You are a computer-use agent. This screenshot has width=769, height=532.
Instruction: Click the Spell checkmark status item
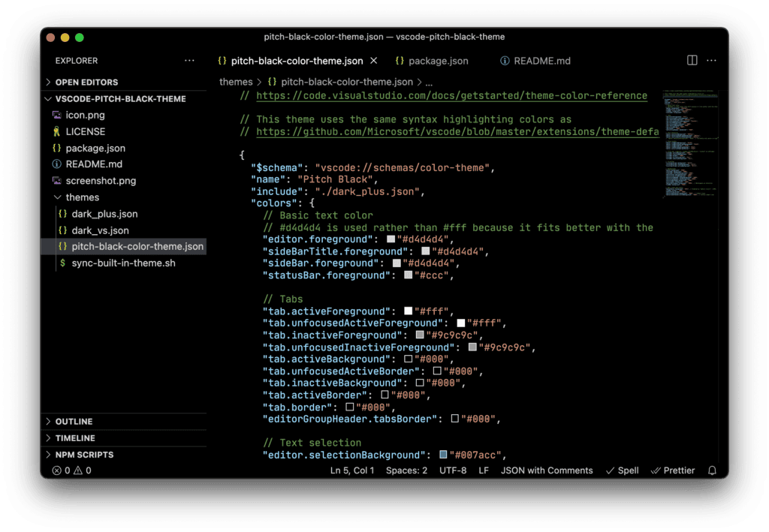point(623,470)
